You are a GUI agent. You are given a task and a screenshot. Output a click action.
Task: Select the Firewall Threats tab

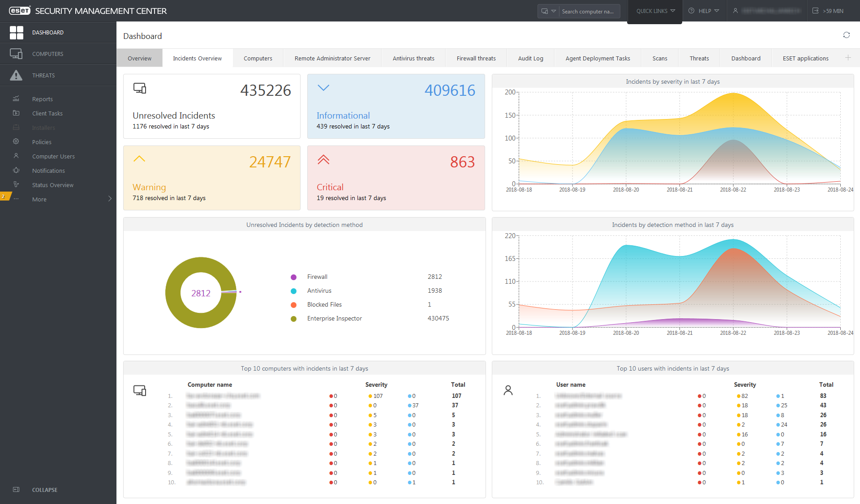click(x=475, y=58)
